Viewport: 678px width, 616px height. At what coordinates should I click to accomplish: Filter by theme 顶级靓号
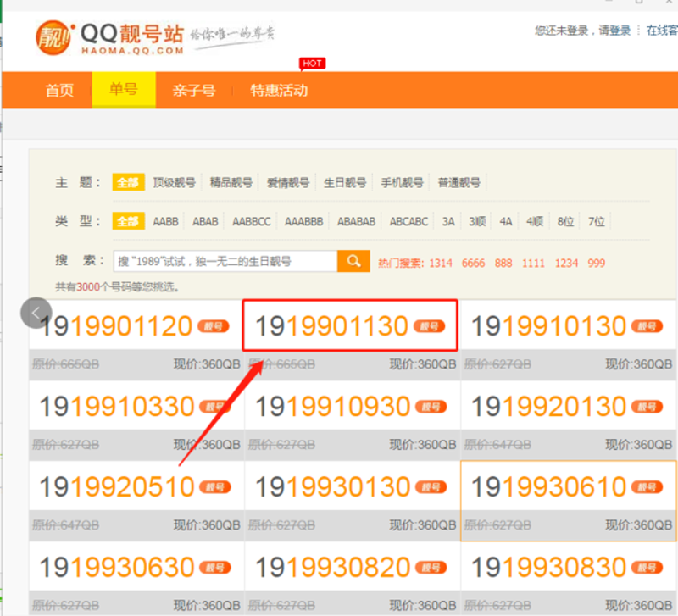[175, 182]
